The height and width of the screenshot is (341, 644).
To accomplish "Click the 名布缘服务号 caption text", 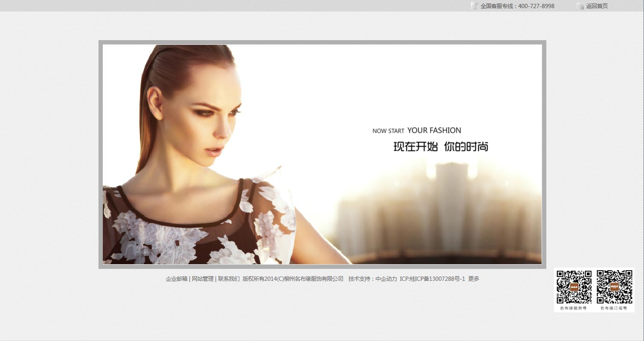I will [x=574, y=308].
